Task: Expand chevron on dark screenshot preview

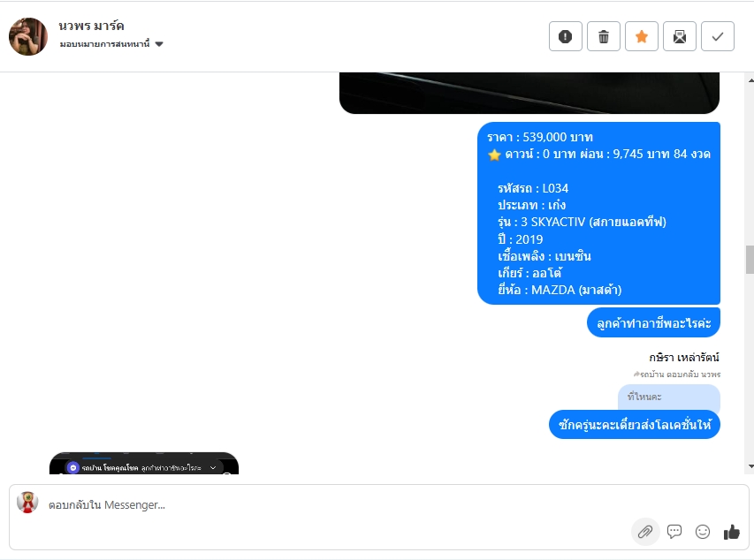Action: pos(213,468)
